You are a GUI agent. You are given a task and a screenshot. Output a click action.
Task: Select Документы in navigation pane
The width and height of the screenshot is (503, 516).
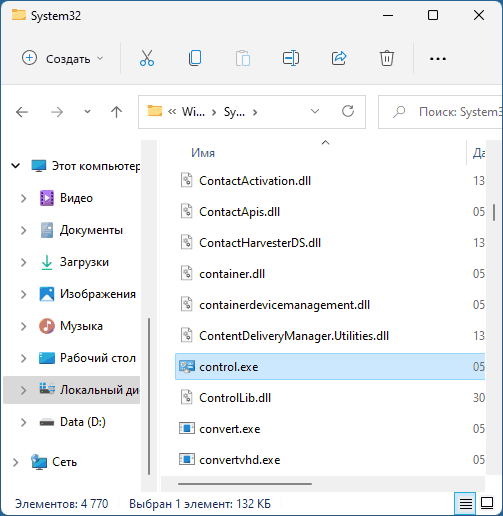[x=91, y=230]
